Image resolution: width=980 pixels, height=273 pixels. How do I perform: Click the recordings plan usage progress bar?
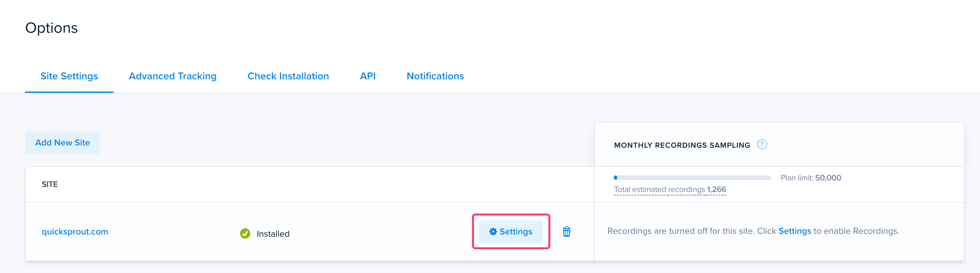click(692, 177)
